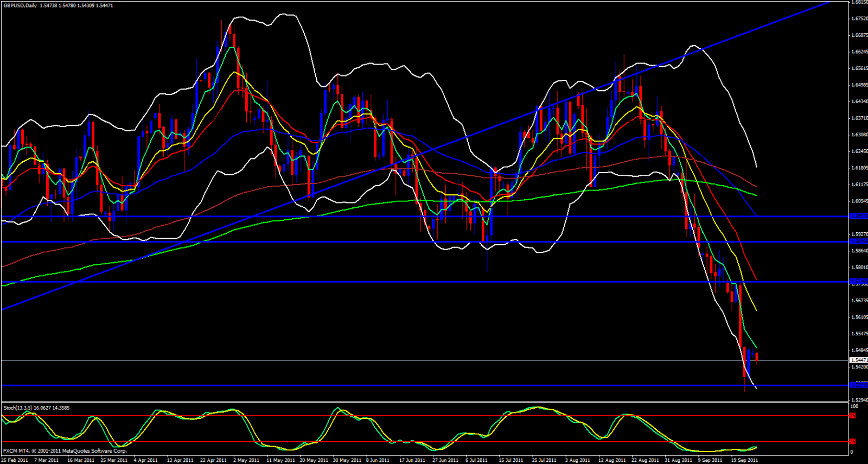This screenshot has width=868, height=464.
Task: Select the 15 Jul 2011 date label
Action: [510, 460]
